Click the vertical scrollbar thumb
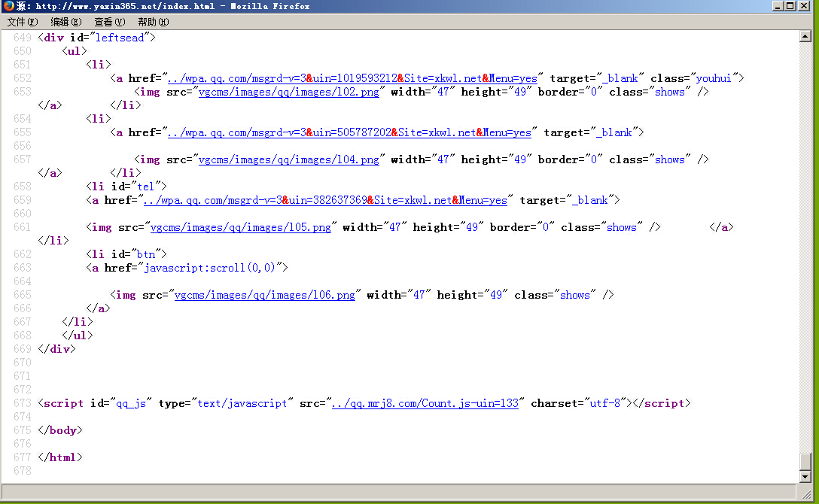 (x=805, y=461)
